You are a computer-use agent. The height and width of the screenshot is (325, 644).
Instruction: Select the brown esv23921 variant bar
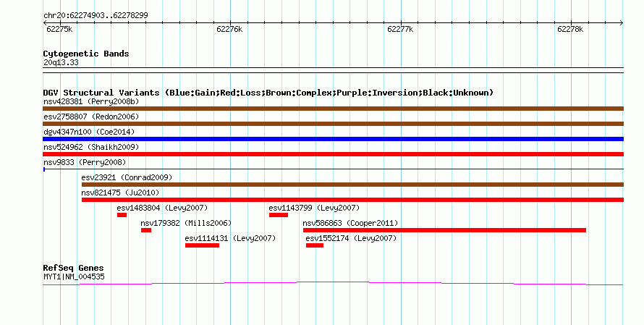(x=352, y=185)
